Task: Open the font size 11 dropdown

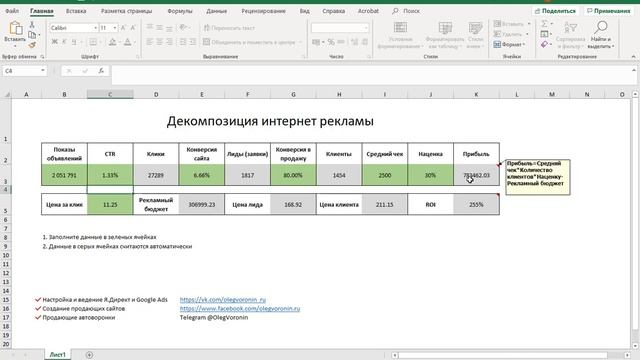Action: [x=115, y=28]
